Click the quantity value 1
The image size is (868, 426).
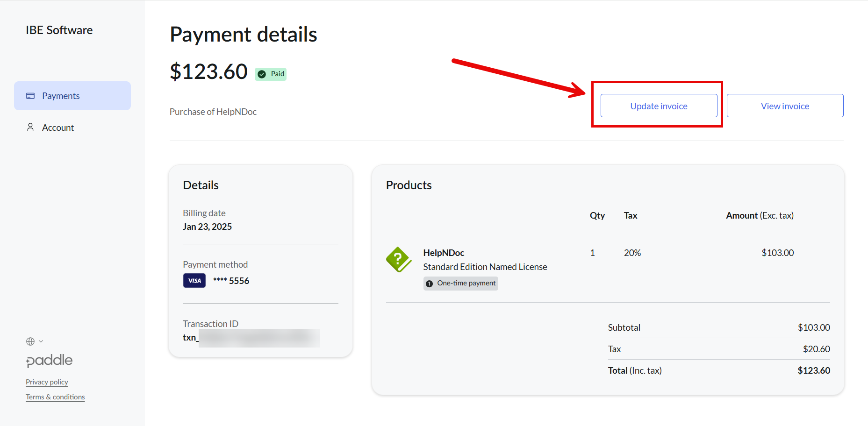[592, 253]
